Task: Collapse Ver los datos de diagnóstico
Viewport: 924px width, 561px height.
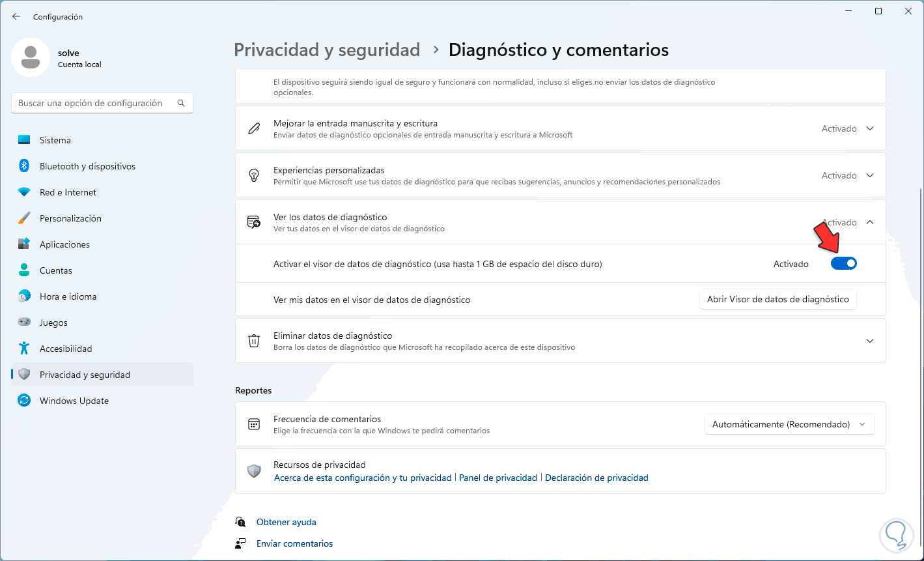Action: [x=870, y=222]
